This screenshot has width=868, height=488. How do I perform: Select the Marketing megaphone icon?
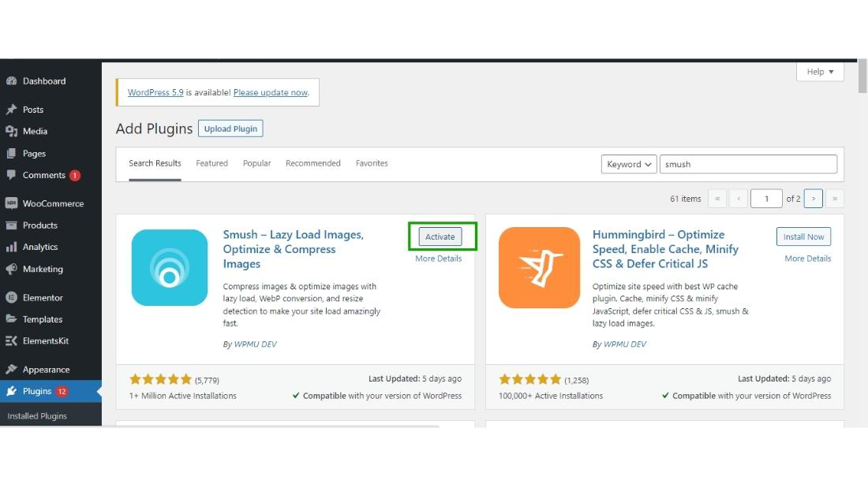pos(12,269)
